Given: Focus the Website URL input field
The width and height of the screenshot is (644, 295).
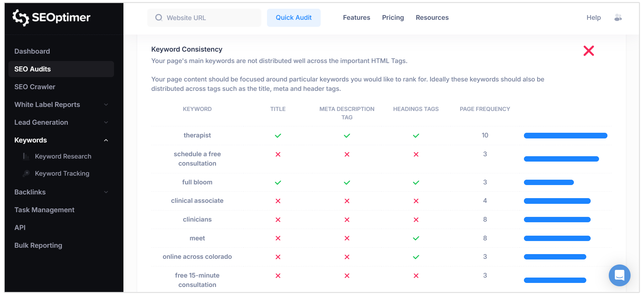Looking at the screenshot, I should (x=204, y=17).
